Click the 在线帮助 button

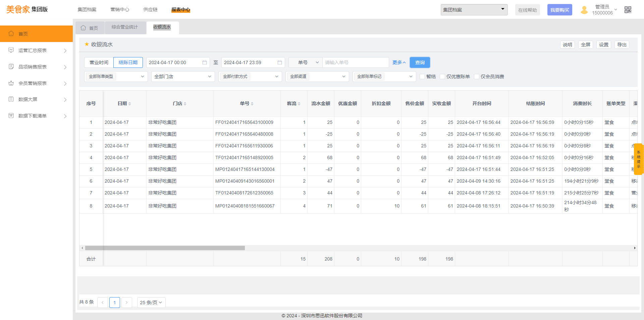(x=528, y=10)
